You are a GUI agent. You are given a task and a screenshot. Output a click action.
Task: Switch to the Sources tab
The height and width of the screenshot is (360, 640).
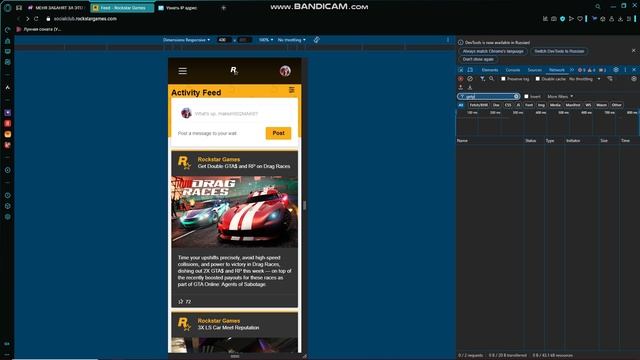(x=534, y=70)
